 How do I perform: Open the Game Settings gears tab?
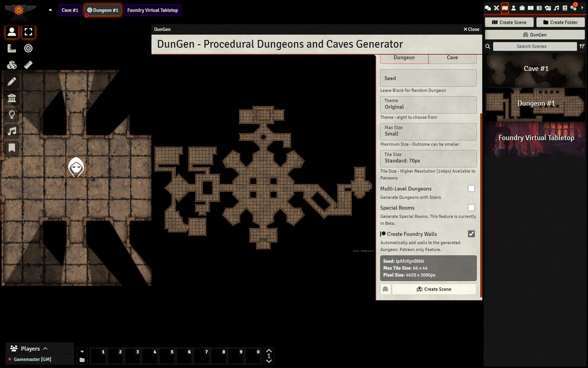tap(573, 8)
